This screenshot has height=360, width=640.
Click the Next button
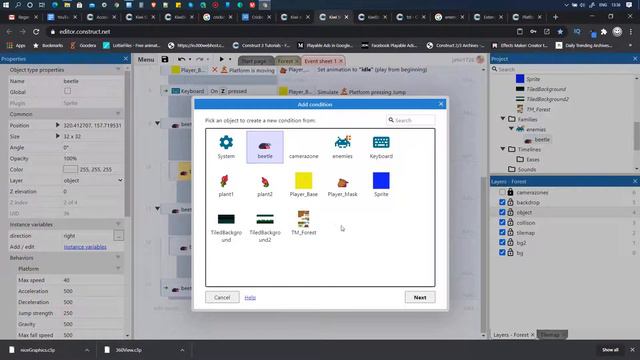pyautogui.click(x=420, y=297)
